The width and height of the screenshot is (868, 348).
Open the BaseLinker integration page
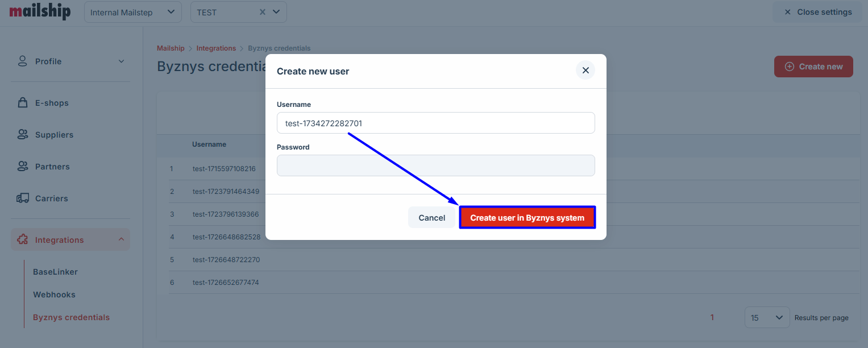(x=55, y=272)
